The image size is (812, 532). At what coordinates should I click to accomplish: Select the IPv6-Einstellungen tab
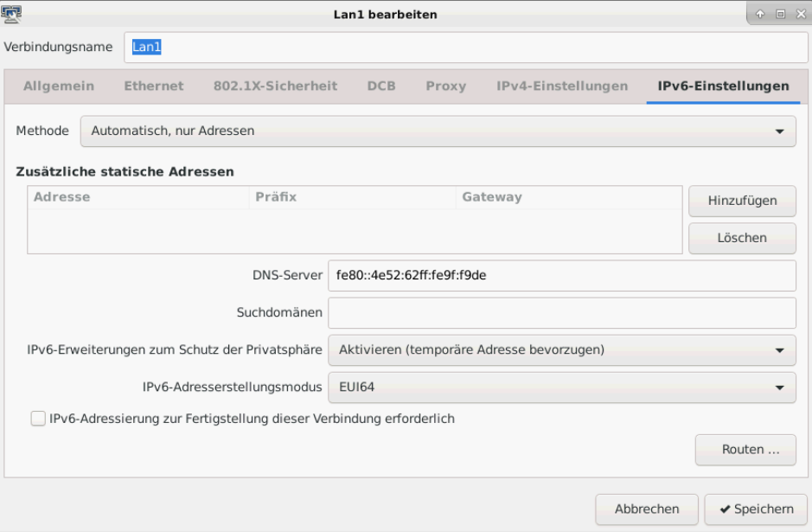[724, 86]
